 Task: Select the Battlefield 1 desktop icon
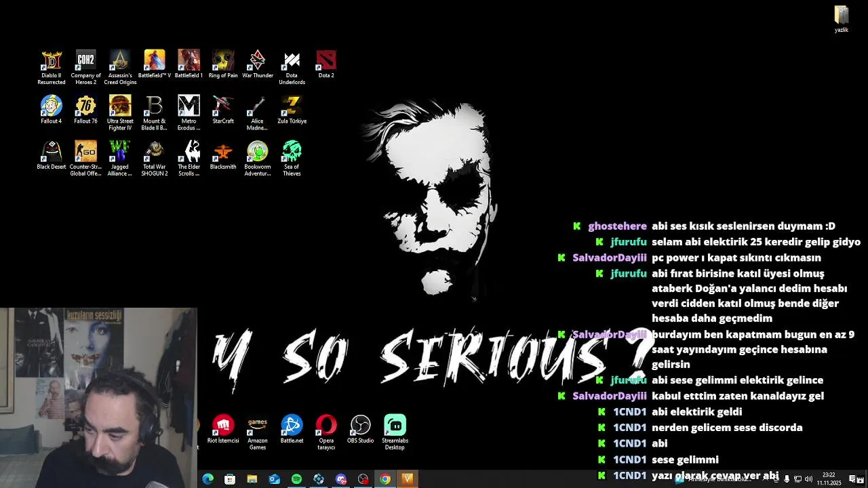(x=189, y=64)
